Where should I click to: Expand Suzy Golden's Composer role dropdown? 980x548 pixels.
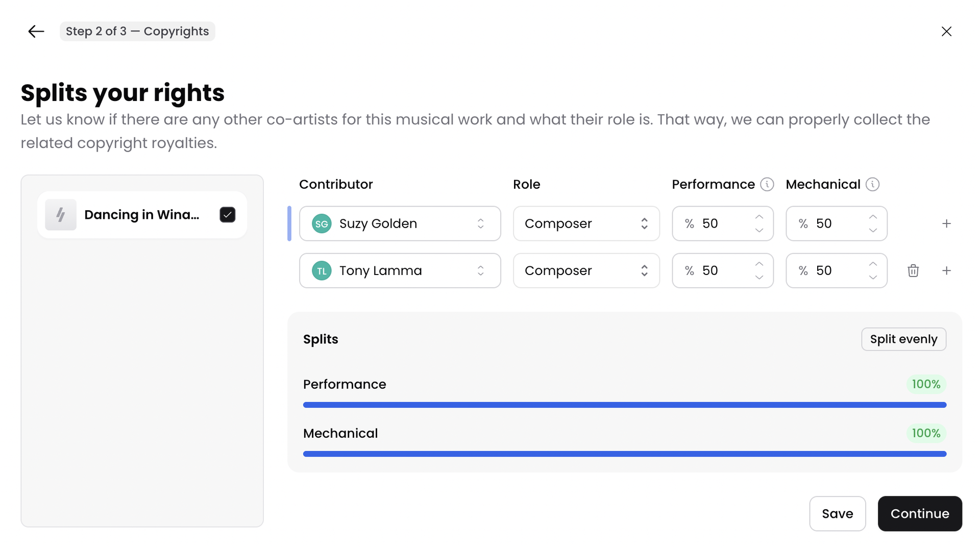(x=586, y=223)
